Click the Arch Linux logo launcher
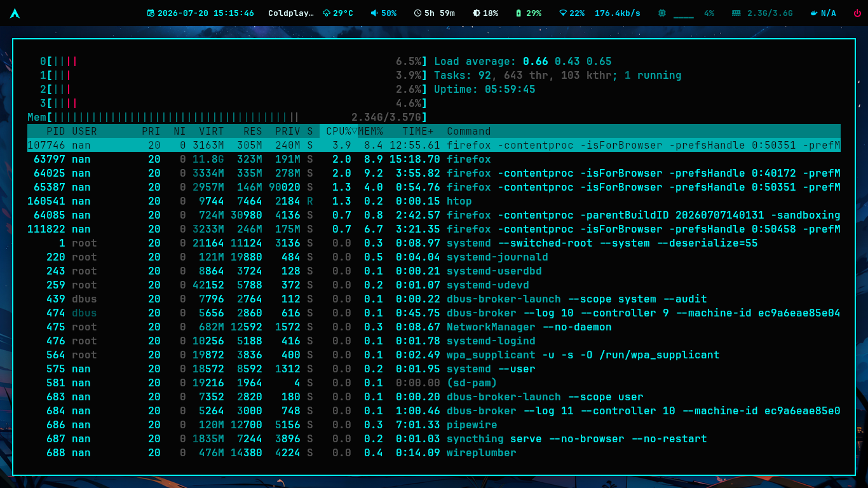This screenshot has height=488, width=868. coord(15,13)
